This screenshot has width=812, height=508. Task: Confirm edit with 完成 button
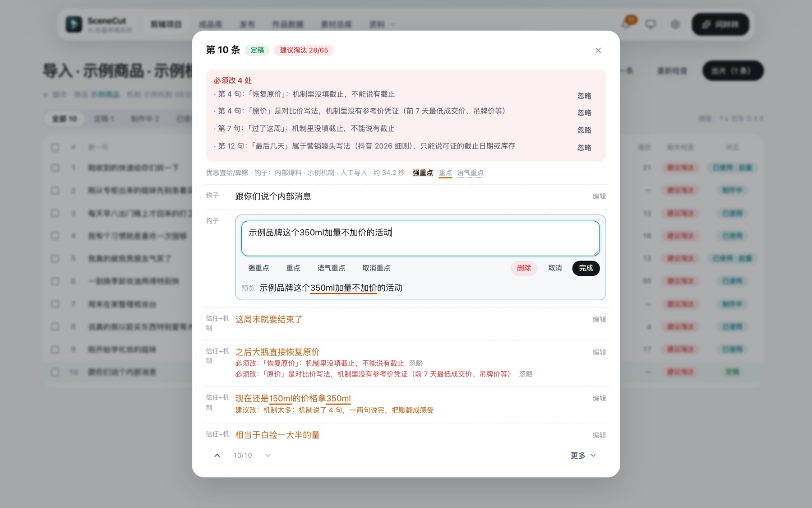pyautogui.click(x=586, y=268)
